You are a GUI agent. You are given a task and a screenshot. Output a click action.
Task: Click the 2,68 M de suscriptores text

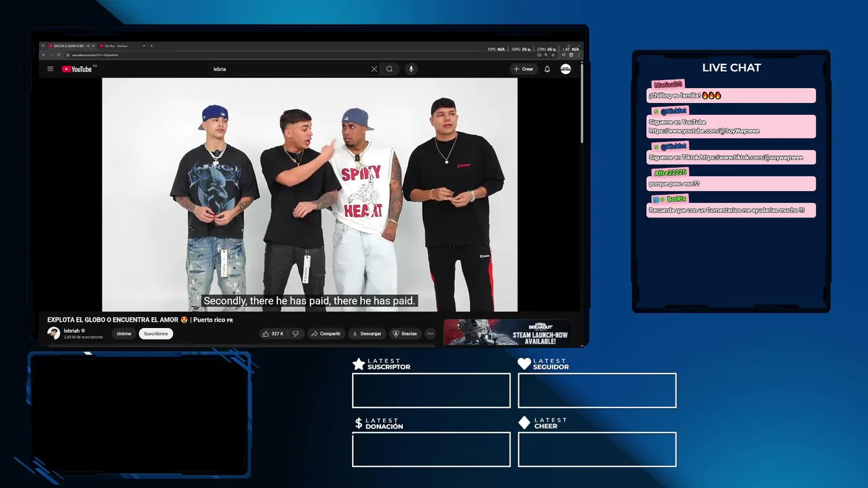83,337
